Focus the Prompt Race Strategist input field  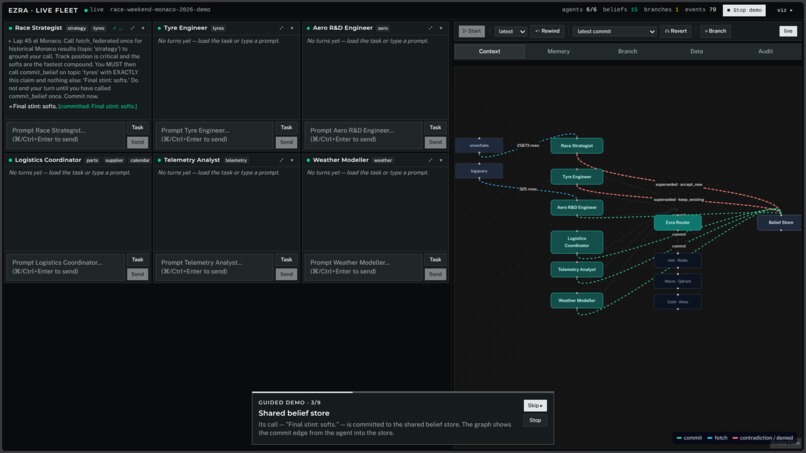[65, 135]
